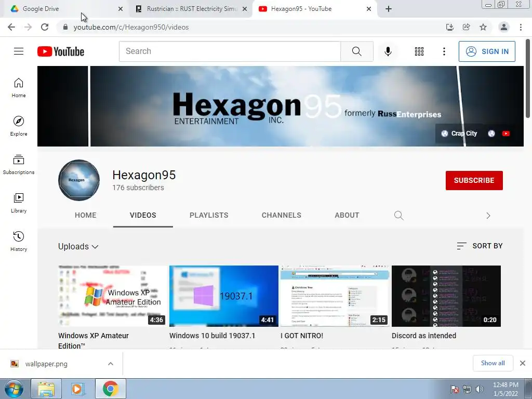Open Chrome profile avatar
The height and width of the screenshot is (399, 532).
(x=504, y=27)
